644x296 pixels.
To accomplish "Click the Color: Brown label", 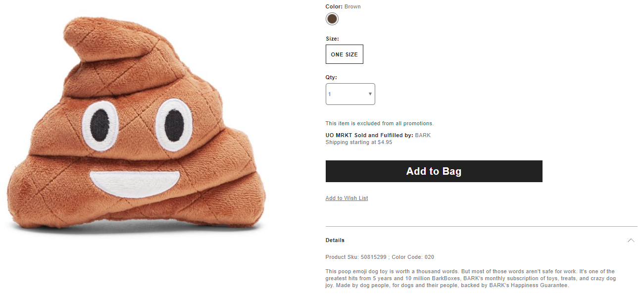I will pos(343,7).
